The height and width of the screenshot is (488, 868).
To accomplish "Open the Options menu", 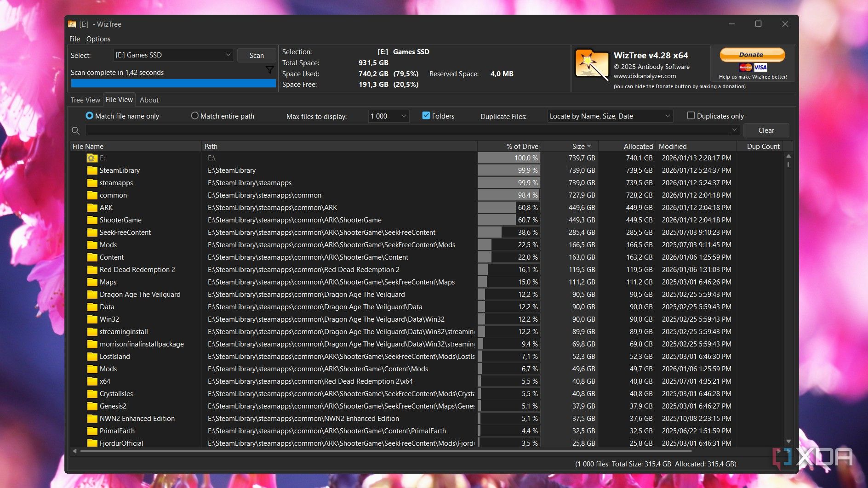I will [98, 39].
